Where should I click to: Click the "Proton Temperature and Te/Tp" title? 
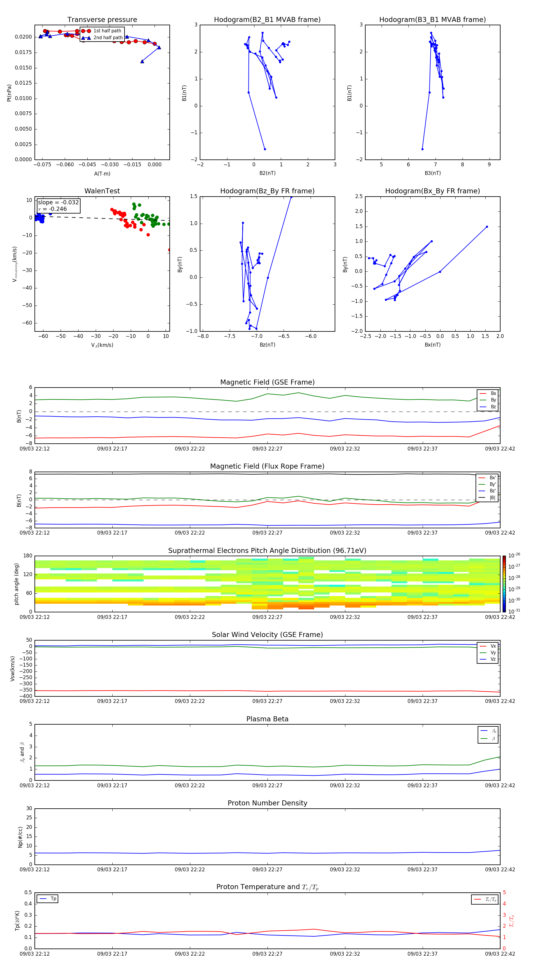pyautogui.click(x=267, y=887)
